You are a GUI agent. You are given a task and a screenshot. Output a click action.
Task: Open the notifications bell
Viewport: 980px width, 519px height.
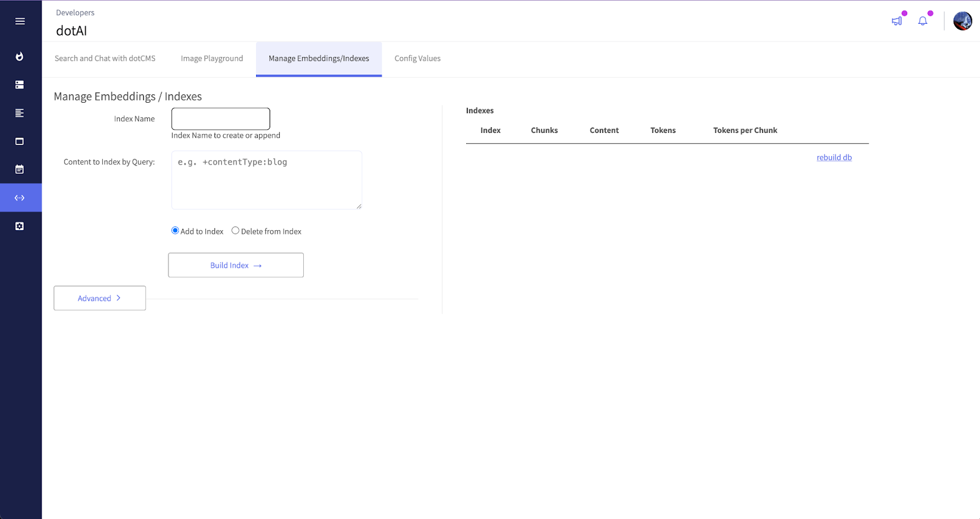click(x=922, y=21)
